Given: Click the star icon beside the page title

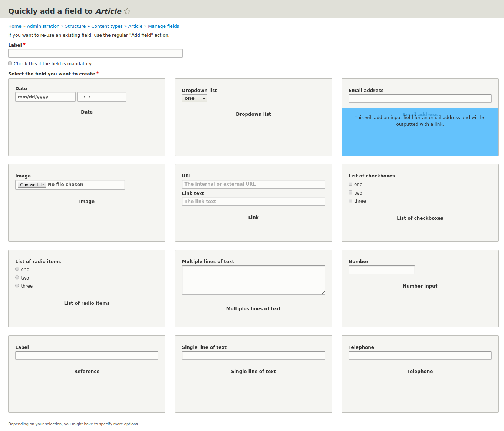Looking at the screenshot, I should (127, 11).
